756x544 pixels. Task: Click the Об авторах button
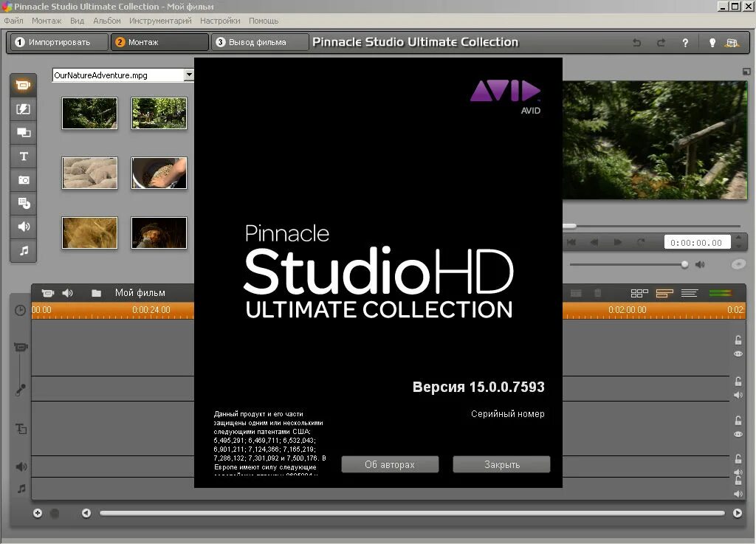(390, 464)
